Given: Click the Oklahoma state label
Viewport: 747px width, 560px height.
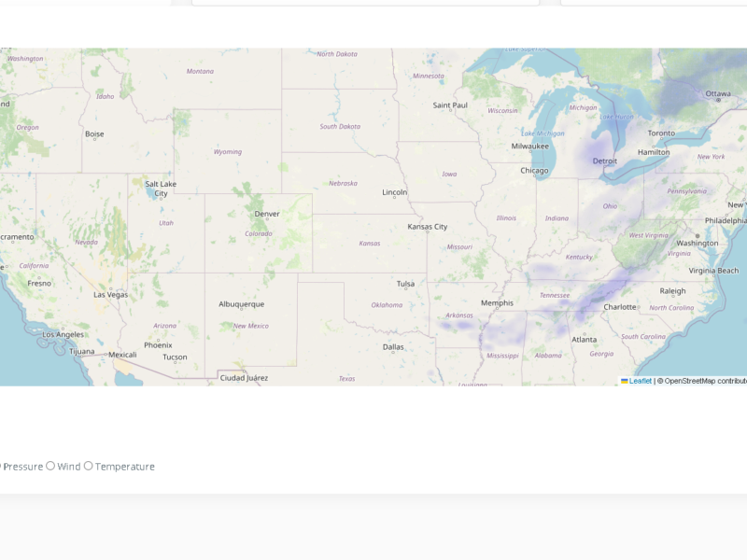Looking at the screenshot, I should click(x=387, y=305).
